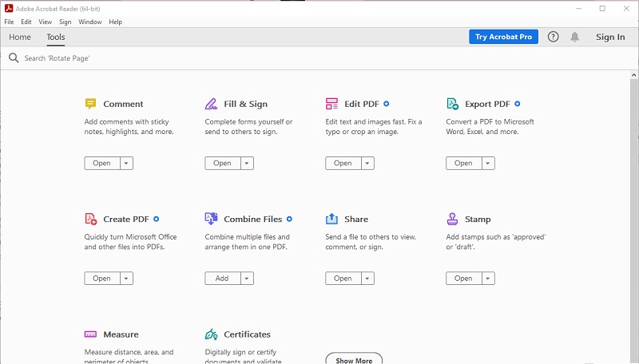Viewport: 639px width, 364px height.
Task: Click the Pro badge next to Combine Files
Action: 289,219
